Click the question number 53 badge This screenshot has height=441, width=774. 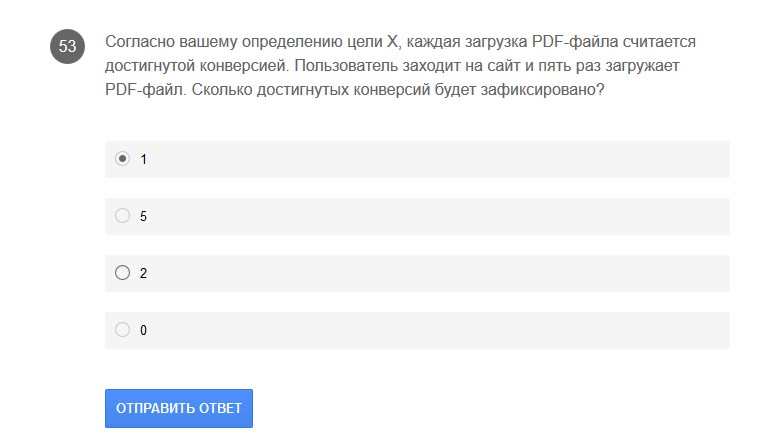pos(67,46)
